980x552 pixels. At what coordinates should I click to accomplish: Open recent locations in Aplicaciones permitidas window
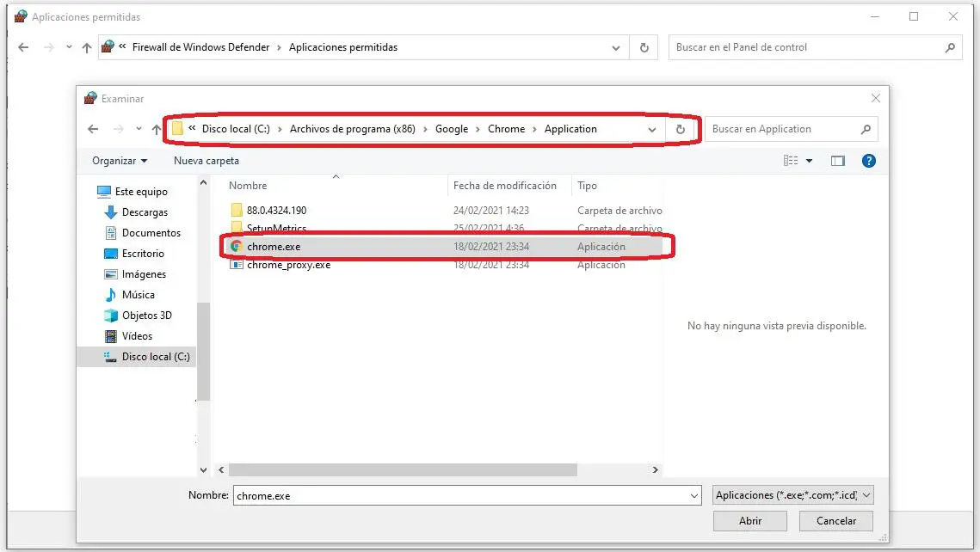point(69,47)
